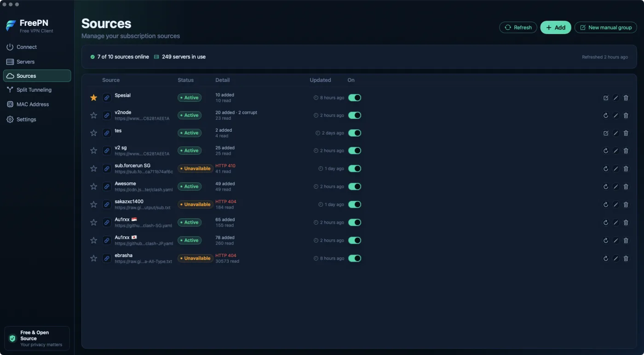644x355 pixels.
Task: Create a New manual group
Action: (x=606, y=28)
